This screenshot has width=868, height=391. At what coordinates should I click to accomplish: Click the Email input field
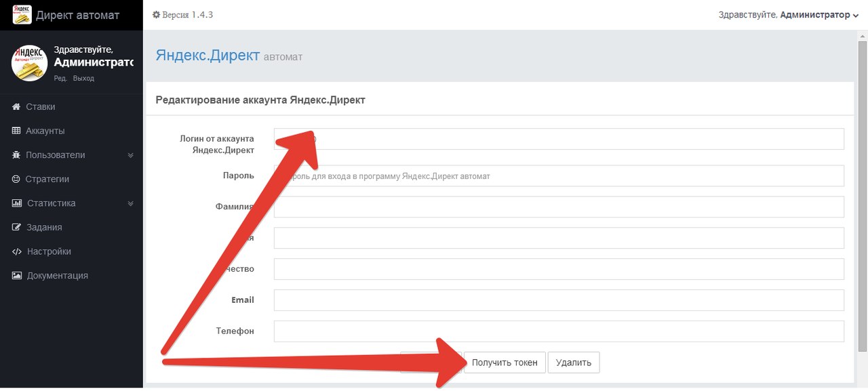(559, 300)
